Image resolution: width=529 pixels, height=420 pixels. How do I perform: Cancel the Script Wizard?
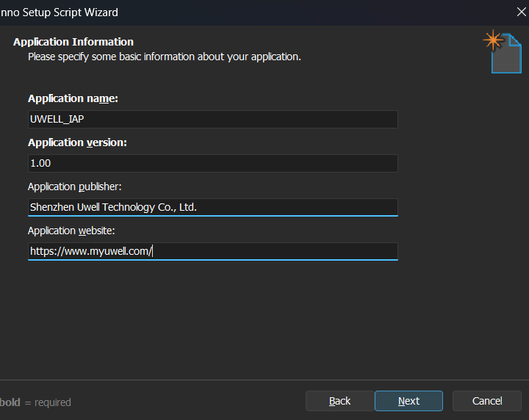pos(487,401)
